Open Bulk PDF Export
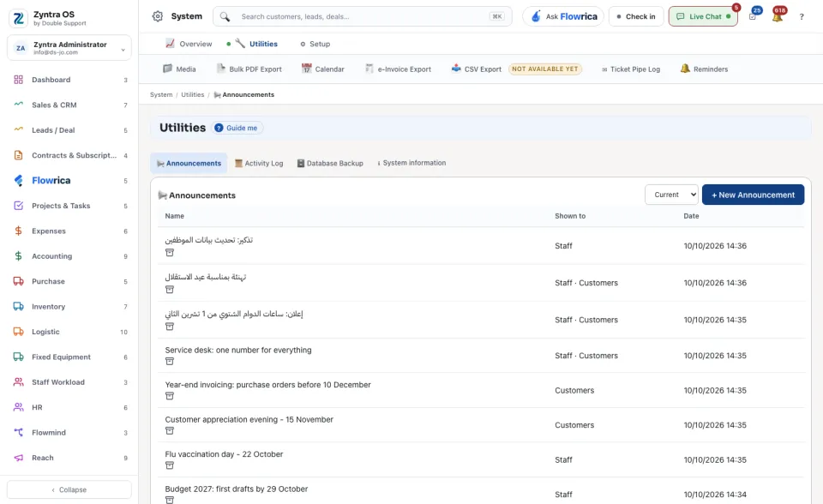Screen dimensions: 823x504 coord(249,69)
